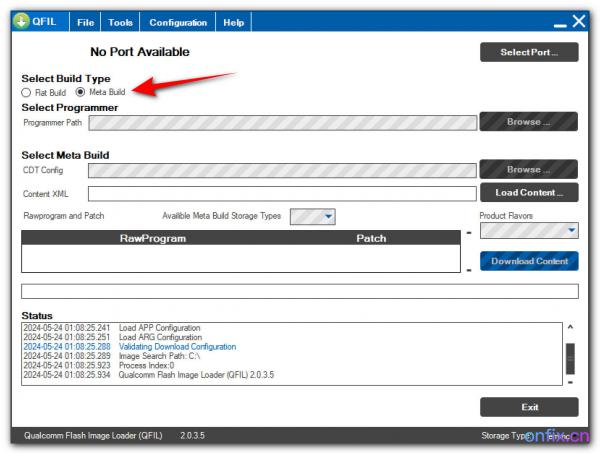This screenshot has width=600, height=454.
Task: Click the Exit button
Action: (529, 407)
